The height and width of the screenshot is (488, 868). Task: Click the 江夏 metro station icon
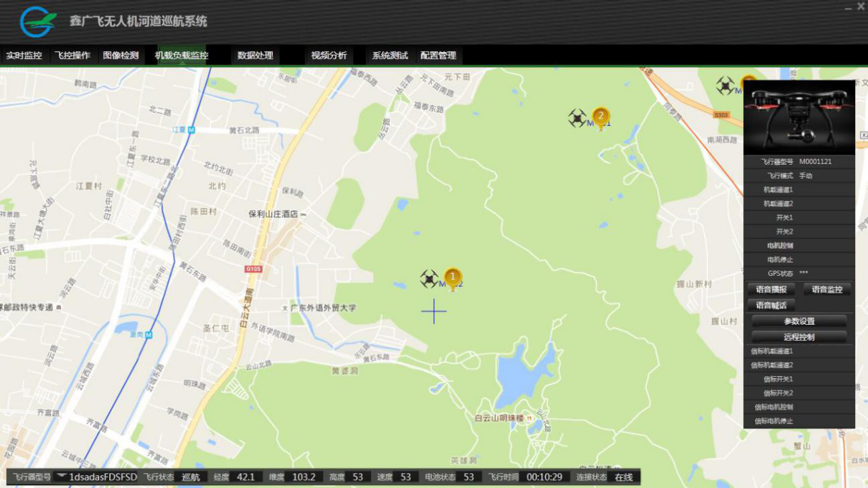191,129
